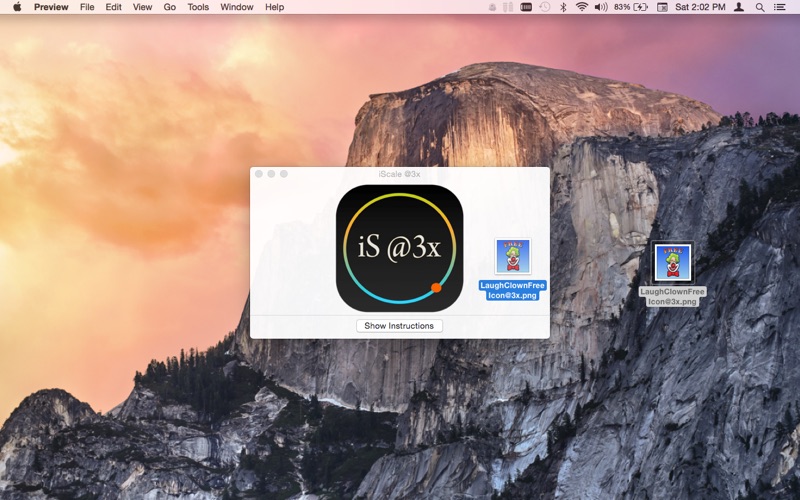Click the Bluetooth status icon
The image size is (800, 500).
click(x=563, y=7)
